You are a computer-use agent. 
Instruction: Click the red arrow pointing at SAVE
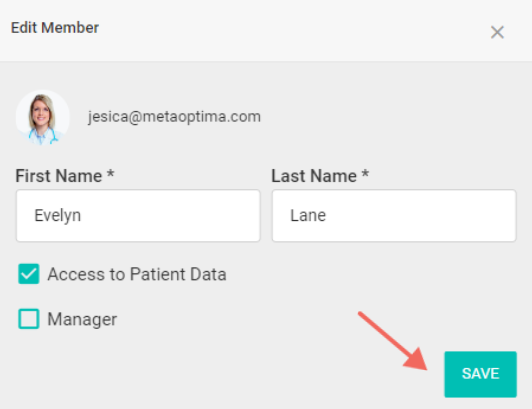click(x=393, y=341)
